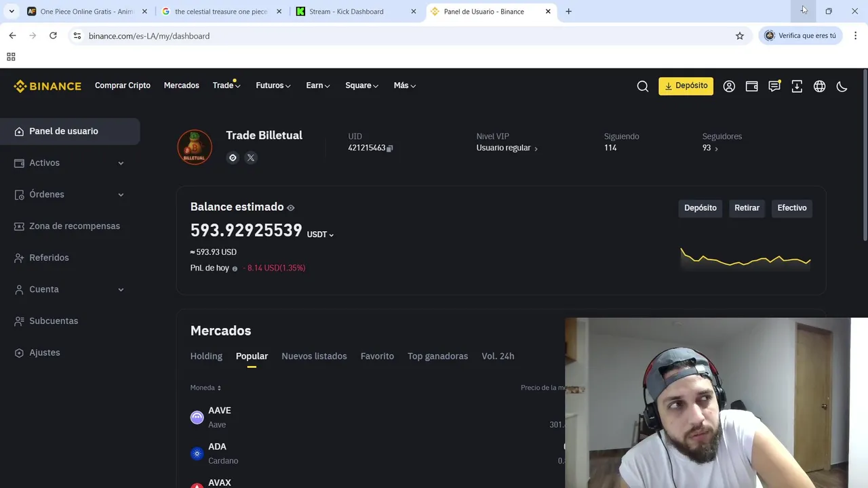Click the yellow Depósito header button
Viewport: 868px width, 488px height.
click(686, 86)
